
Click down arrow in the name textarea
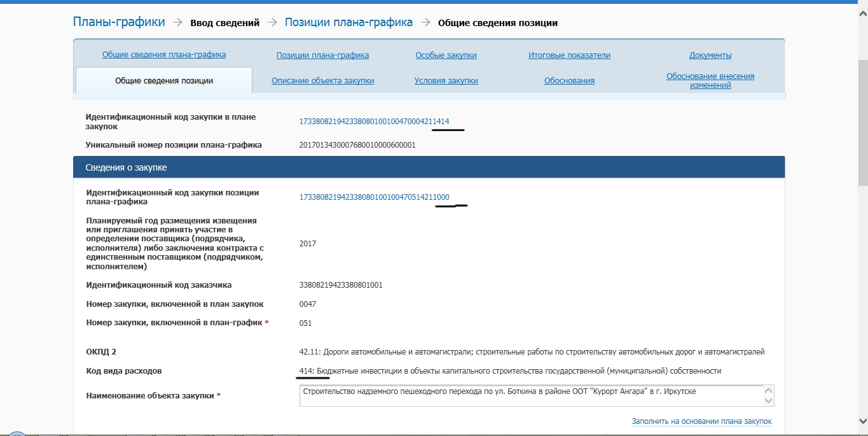point(768,401)
